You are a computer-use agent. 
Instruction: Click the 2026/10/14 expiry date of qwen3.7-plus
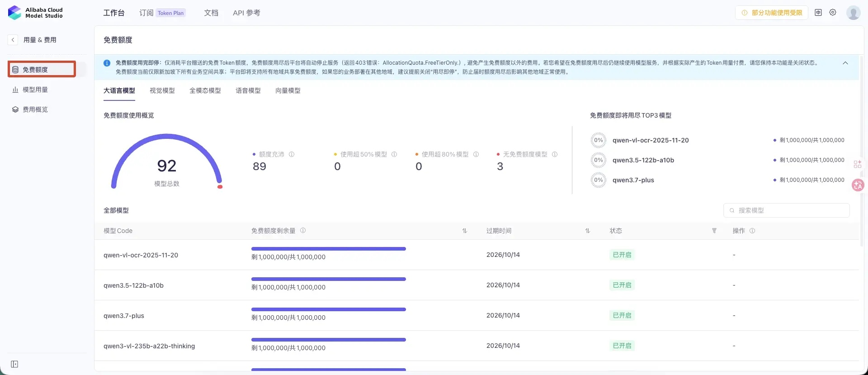pyautogui.click(x=503, y=315)
